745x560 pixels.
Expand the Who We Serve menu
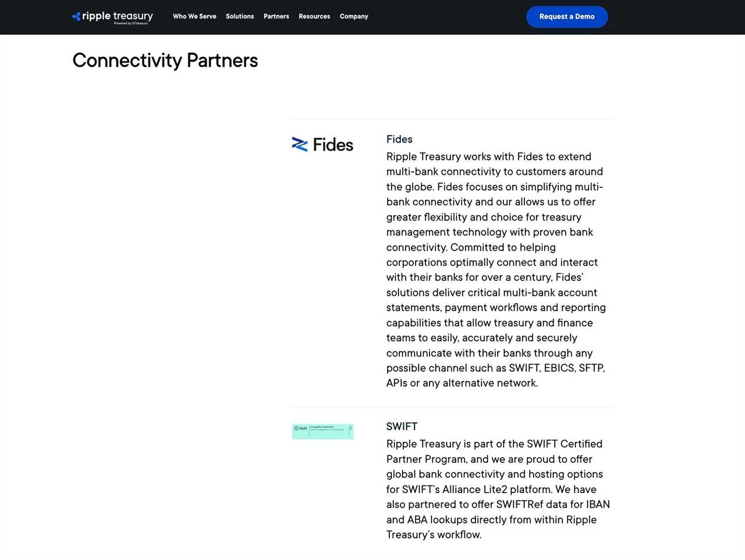194,16
